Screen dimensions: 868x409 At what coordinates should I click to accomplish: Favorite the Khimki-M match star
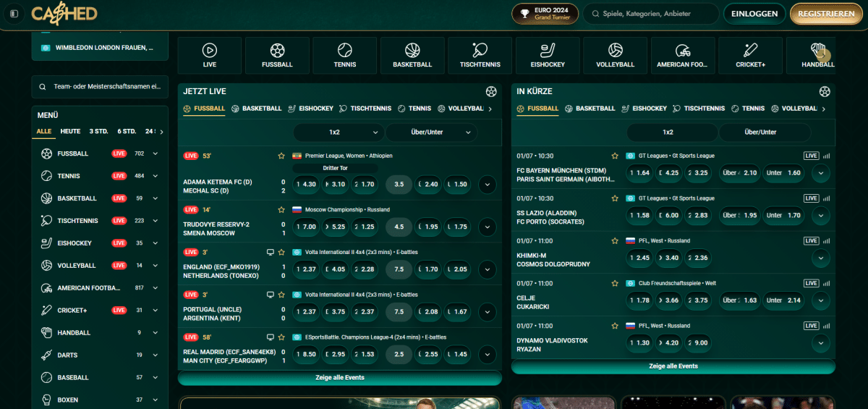(x=615, y=240)
